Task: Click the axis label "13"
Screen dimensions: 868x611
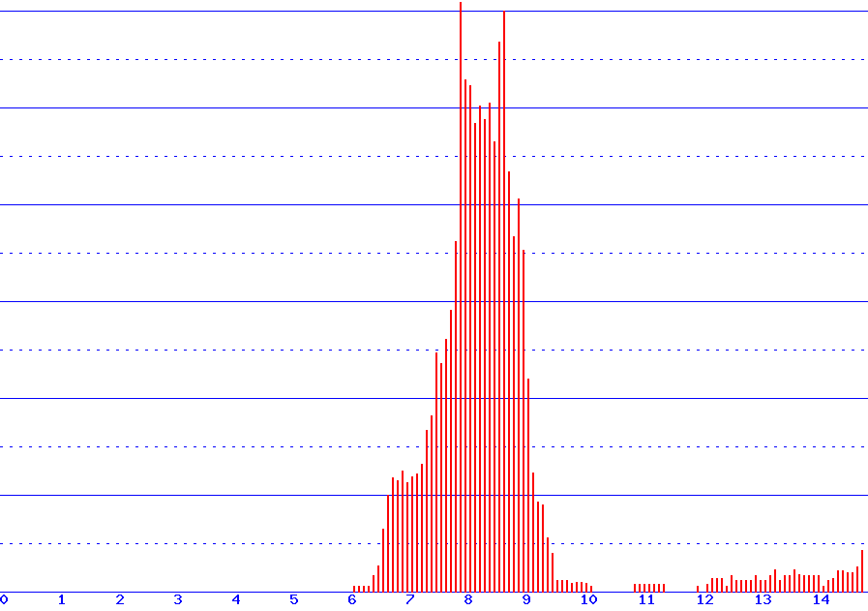Action: (763, 599)
